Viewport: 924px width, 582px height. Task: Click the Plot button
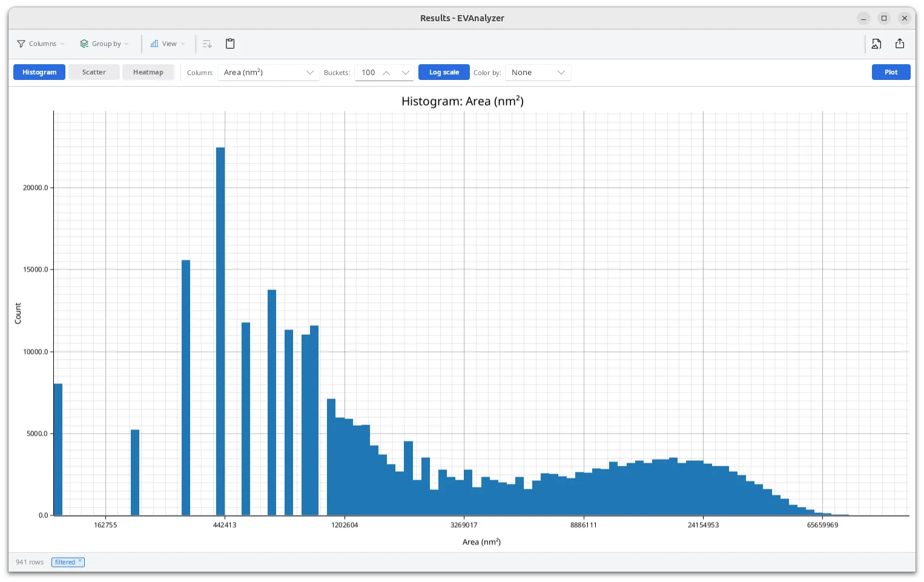click(x=891, y=72)
